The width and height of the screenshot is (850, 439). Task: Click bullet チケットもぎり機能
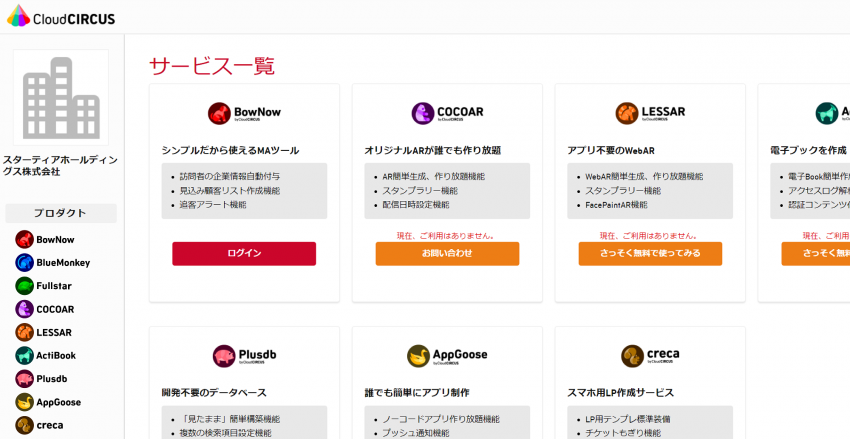pos(623,433)
